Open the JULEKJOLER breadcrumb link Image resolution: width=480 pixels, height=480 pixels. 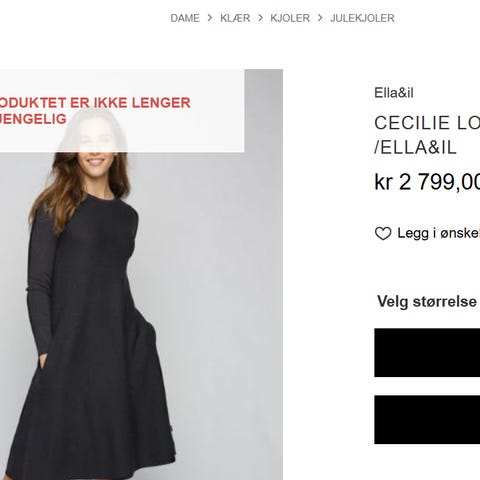pyautogui.click(x=362, y=18)
